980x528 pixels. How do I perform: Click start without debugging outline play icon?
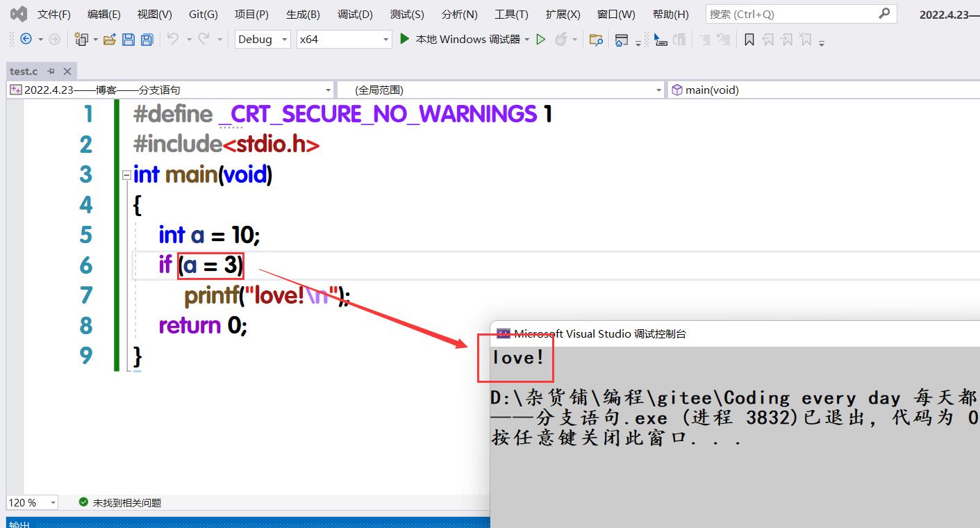point(541,40)
